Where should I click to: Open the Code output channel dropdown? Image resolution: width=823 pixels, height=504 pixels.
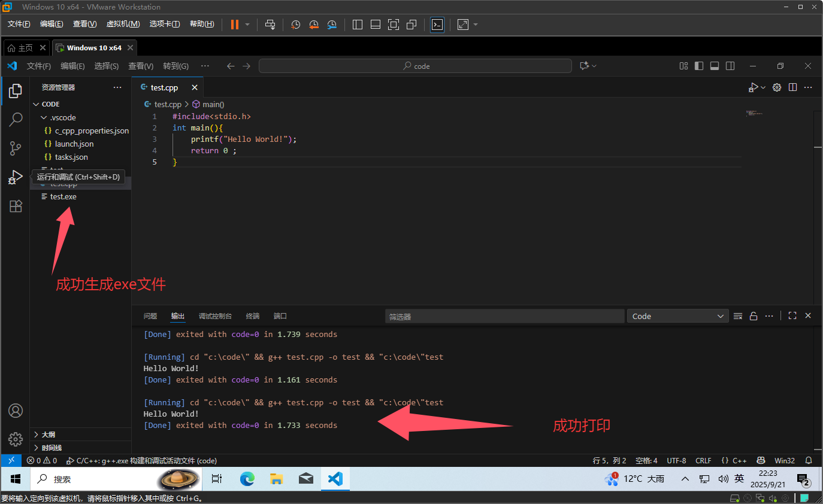pyautogui.click(x=677, y=316)
